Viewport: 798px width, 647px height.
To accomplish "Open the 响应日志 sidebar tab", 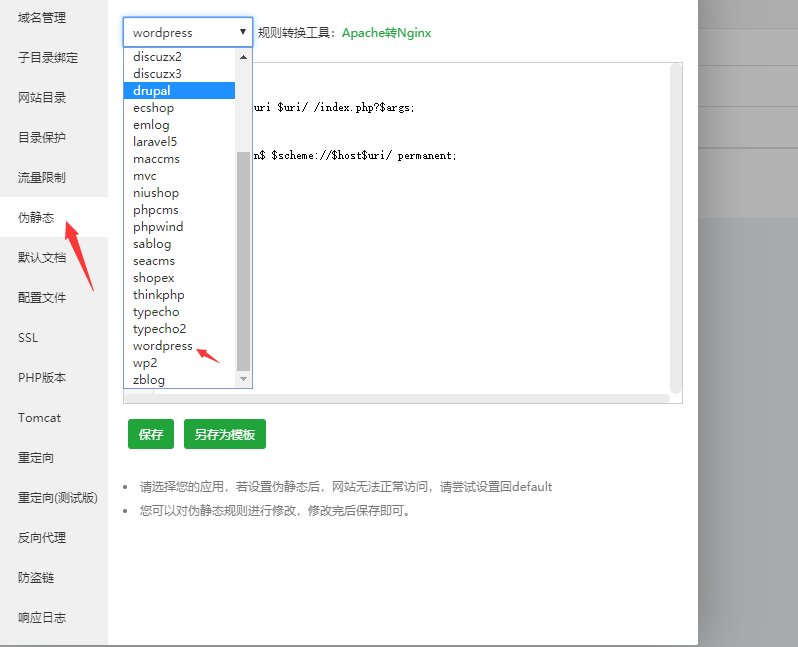I will 53,617.
